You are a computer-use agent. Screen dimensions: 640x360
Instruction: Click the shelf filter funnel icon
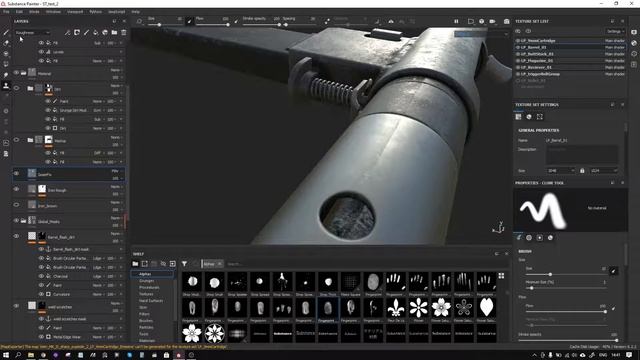click(184, 264)
